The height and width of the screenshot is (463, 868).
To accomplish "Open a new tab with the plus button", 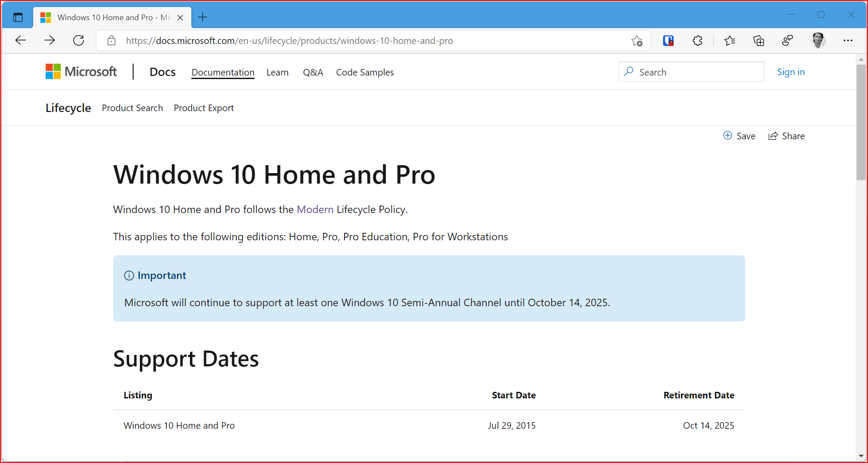I will click(x=203, y=18).
